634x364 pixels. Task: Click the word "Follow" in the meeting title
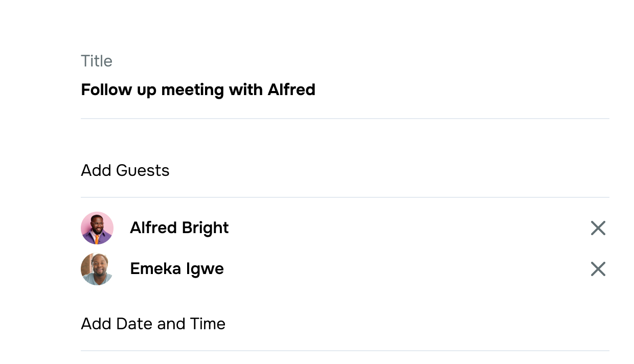[x=106, y=90]
